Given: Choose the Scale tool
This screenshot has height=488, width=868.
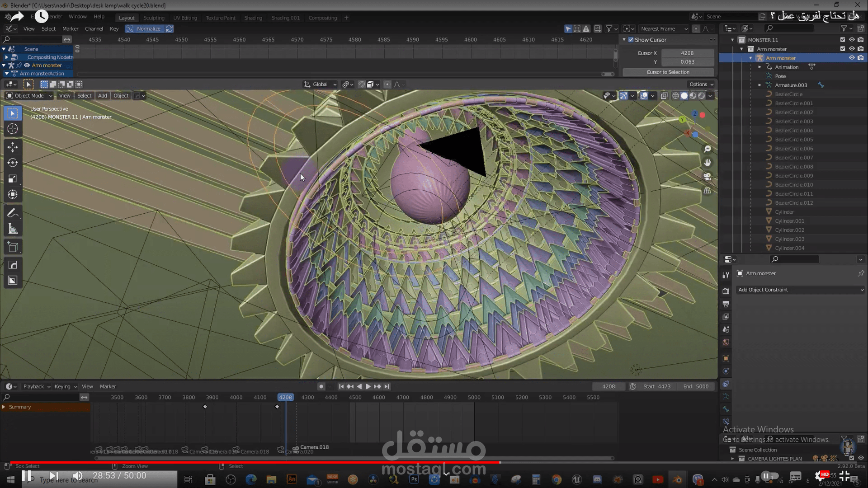Looking at the screenshot, I should (x=13, y=179).
